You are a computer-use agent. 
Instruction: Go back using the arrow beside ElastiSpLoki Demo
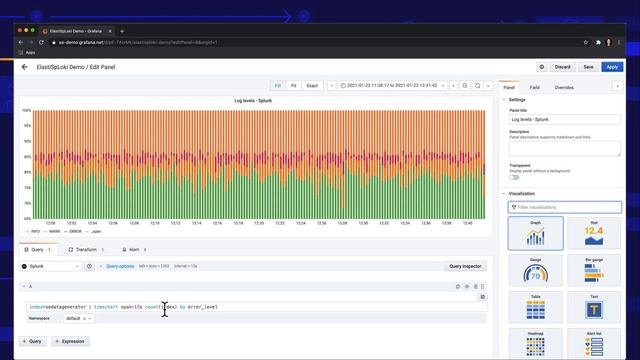[24, 67]
